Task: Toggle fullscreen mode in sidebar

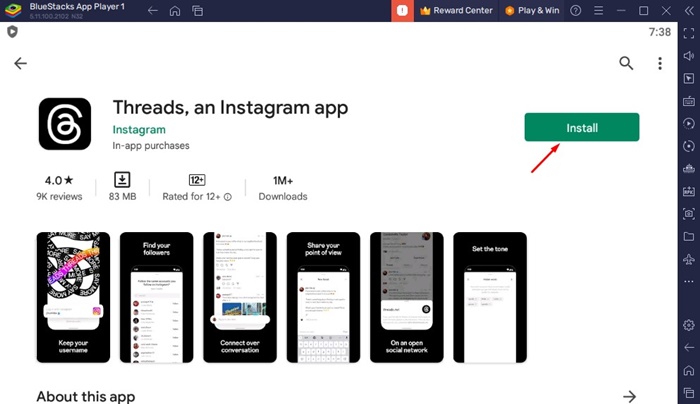Action: (x=689, y=33)
